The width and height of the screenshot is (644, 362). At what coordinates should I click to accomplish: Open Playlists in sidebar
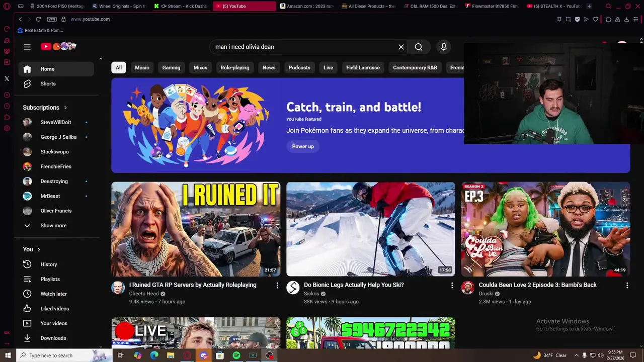56,279
